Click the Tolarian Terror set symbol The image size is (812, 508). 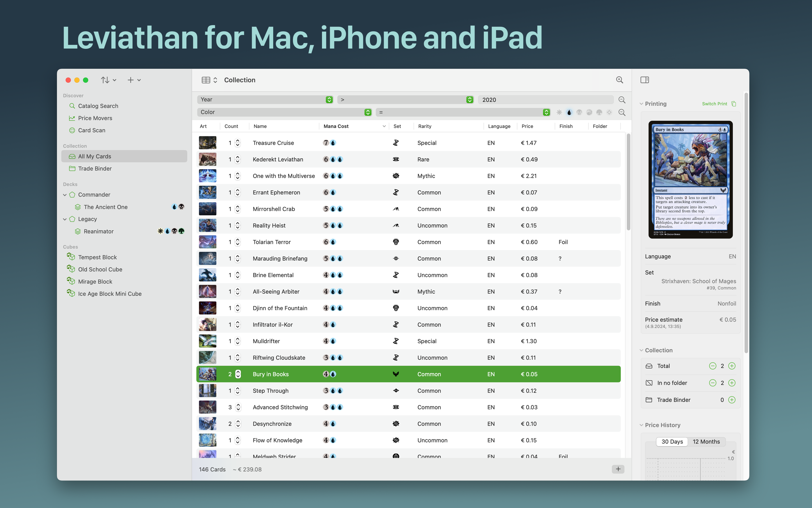(396, 242)
